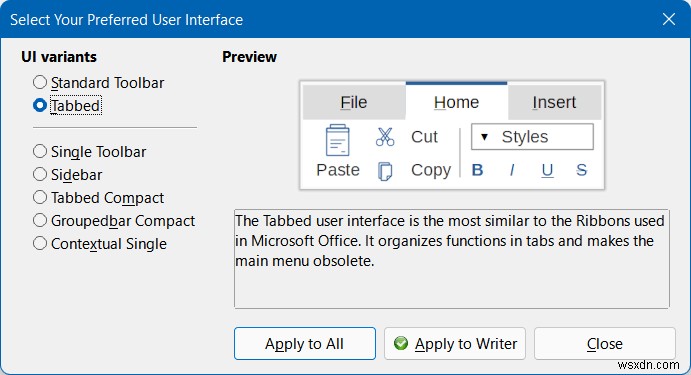Choose the Single Toolbar variant

click(89, 152)
